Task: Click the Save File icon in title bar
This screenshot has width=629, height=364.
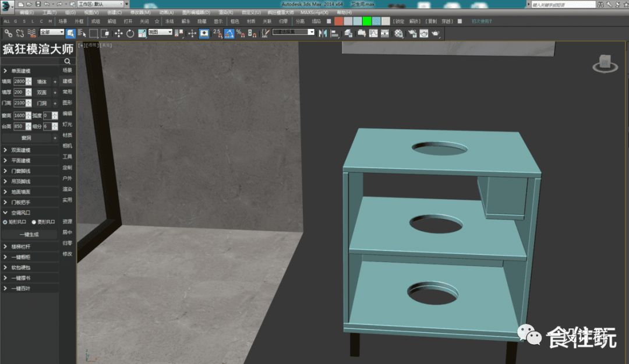Action: [38, 4]
